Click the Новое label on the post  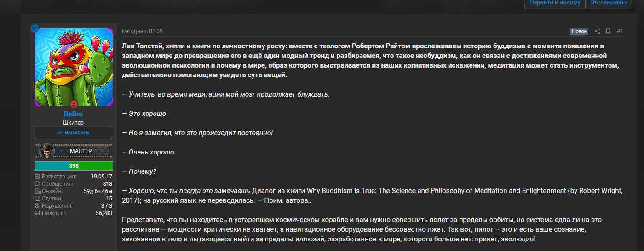pyautogui.click(x=579, y=31)
